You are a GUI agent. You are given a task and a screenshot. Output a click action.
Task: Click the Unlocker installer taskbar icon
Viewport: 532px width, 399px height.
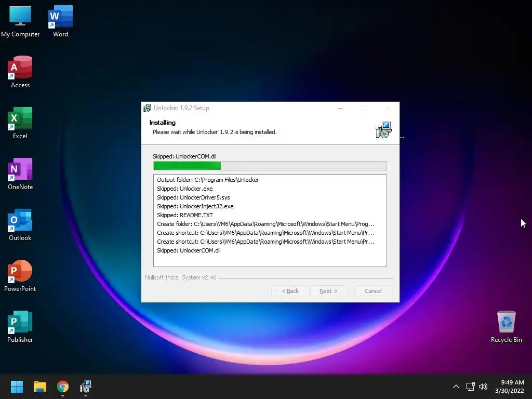point(86,387)
